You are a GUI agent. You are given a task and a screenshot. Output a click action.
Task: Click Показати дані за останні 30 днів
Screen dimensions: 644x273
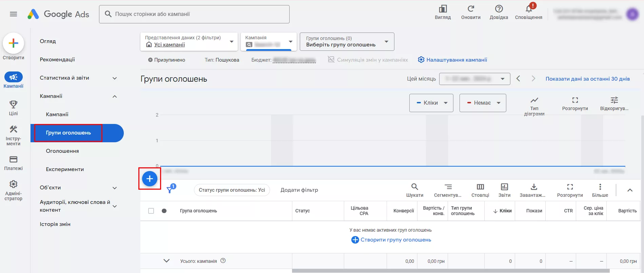(588, 79)
